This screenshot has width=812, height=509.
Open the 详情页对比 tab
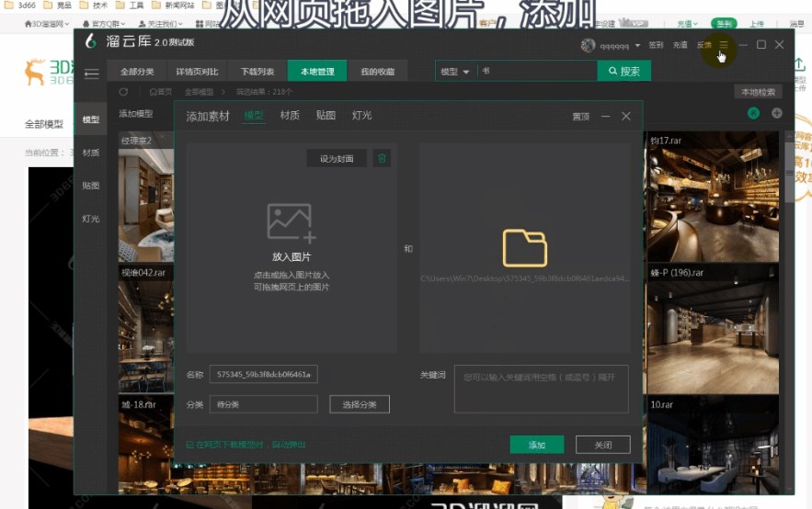[x=197, y=72]
